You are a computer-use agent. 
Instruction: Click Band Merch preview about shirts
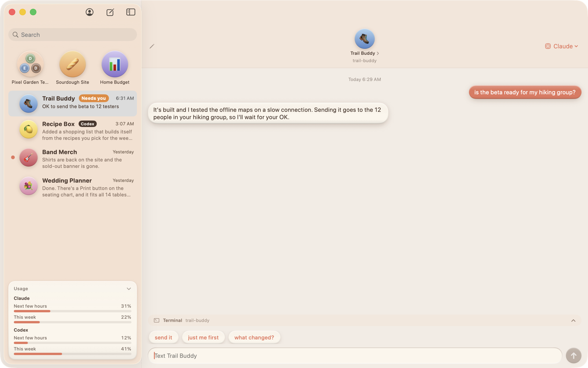82,163
